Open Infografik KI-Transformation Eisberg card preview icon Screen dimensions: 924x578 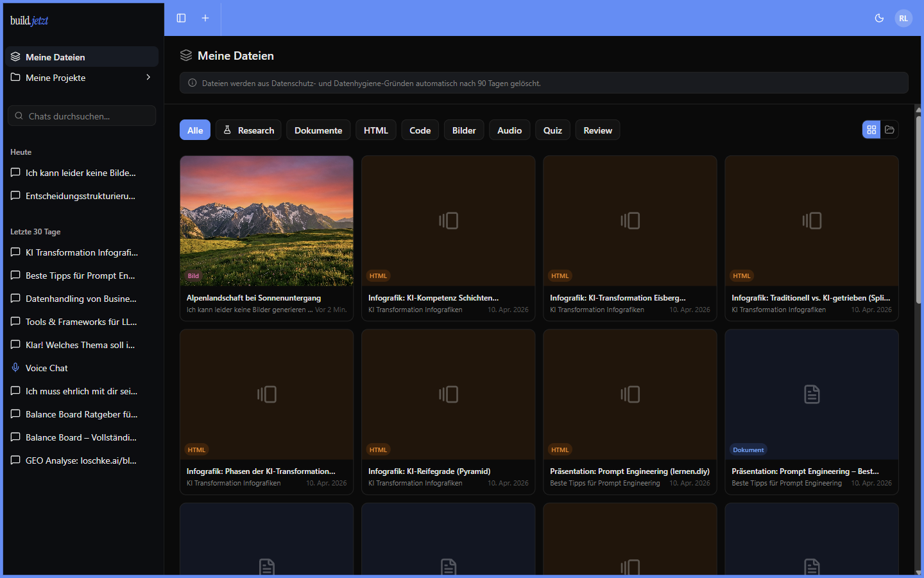pos(630,221)
